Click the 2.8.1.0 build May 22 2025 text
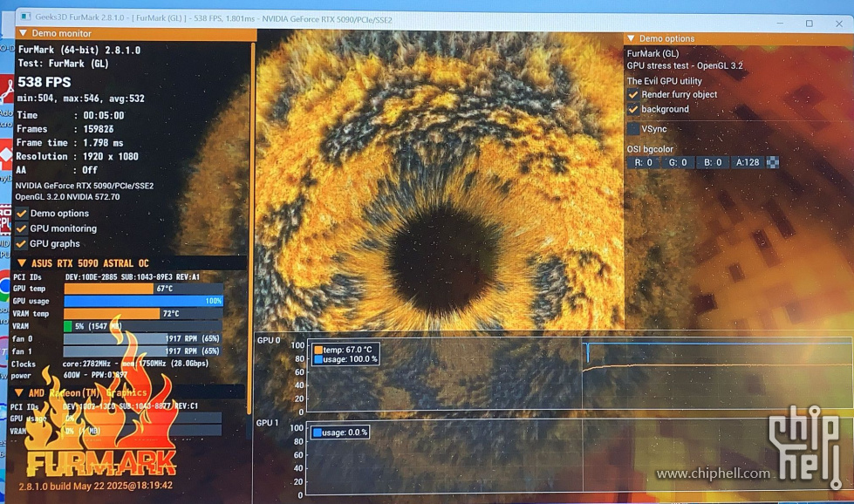 click(95, 486)
